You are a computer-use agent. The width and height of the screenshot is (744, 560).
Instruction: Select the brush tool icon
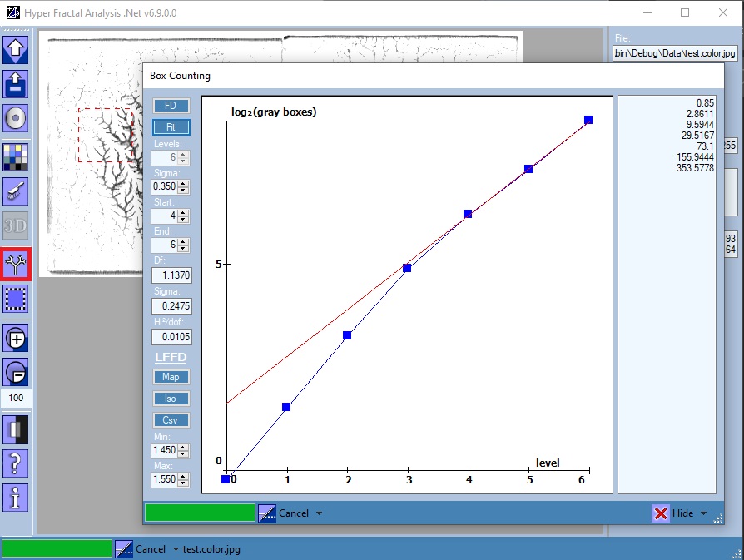(x=16, y=191)
